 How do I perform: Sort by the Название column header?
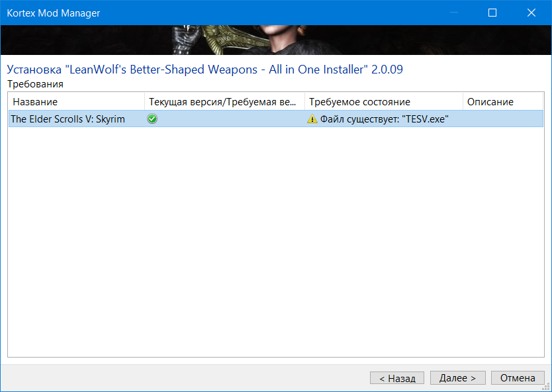pos(76,102)
